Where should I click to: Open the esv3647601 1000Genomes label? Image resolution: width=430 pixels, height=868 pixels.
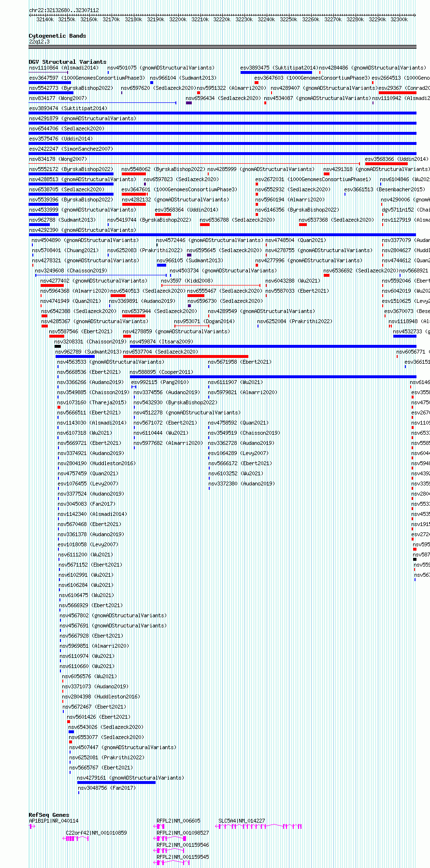180,190
